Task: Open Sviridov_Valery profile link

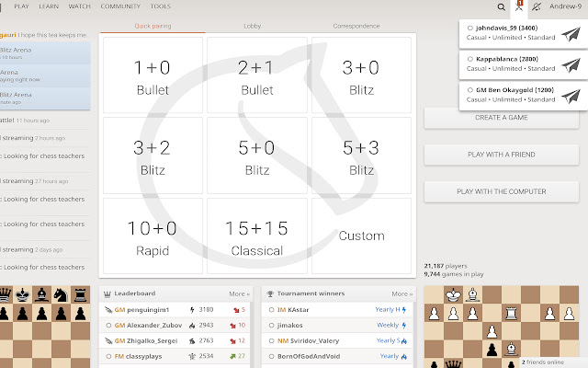Action: click(x=309, y=341)
